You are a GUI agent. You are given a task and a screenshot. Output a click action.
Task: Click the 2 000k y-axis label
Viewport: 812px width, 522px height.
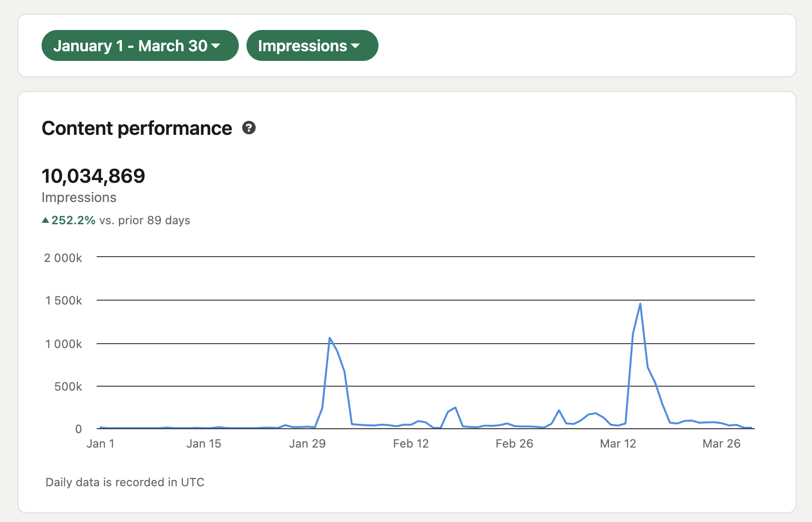pos(63,258)
